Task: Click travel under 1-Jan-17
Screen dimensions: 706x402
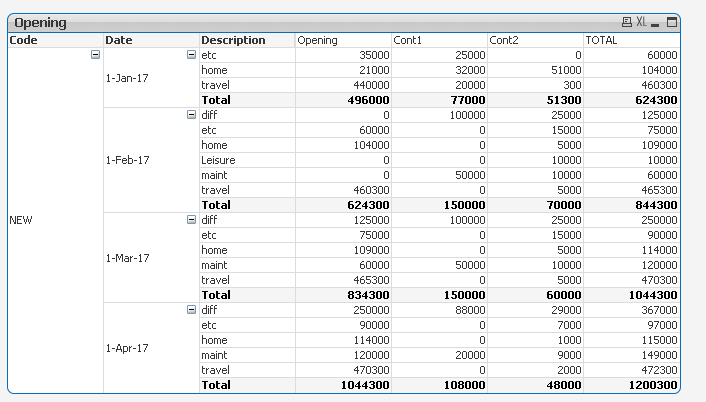Action: (247, 85)
